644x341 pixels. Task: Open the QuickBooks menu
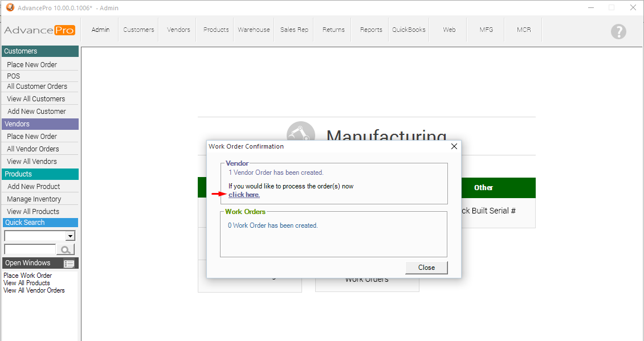click(409, 30)
